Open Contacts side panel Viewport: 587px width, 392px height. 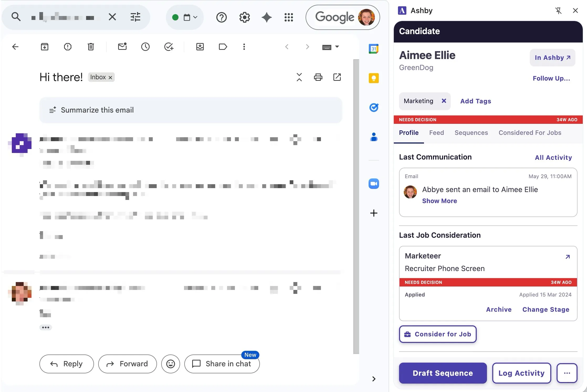click(x=374, y=137)
